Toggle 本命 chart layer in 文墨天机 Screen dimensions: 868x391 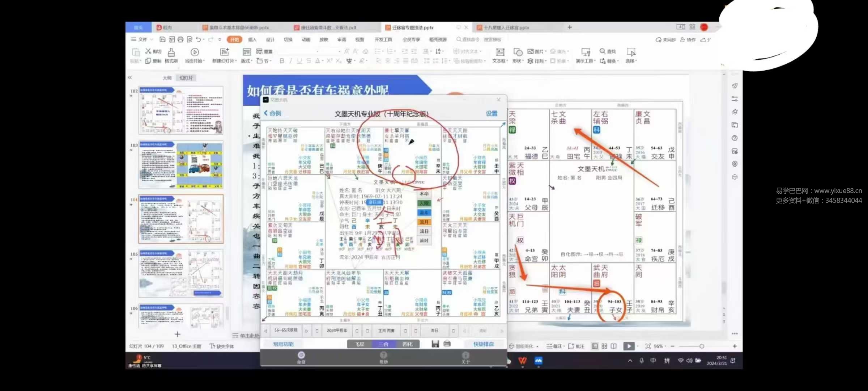click(424, 194)
